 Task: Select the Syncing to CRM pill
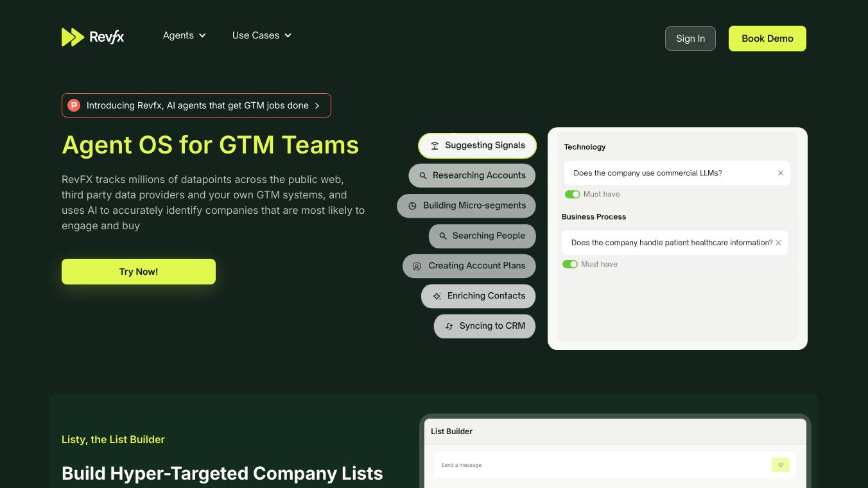click(485, 326)
